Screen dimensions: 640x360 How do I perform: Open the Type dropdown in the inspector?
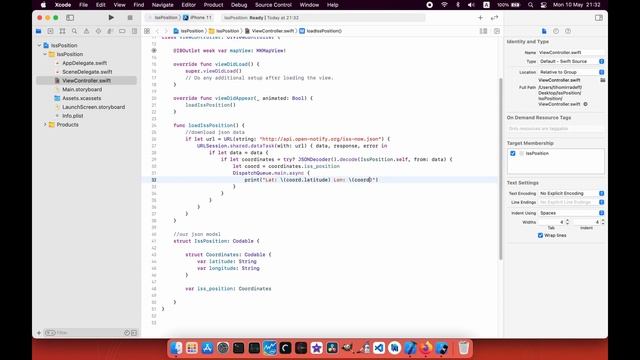point(571,61)
